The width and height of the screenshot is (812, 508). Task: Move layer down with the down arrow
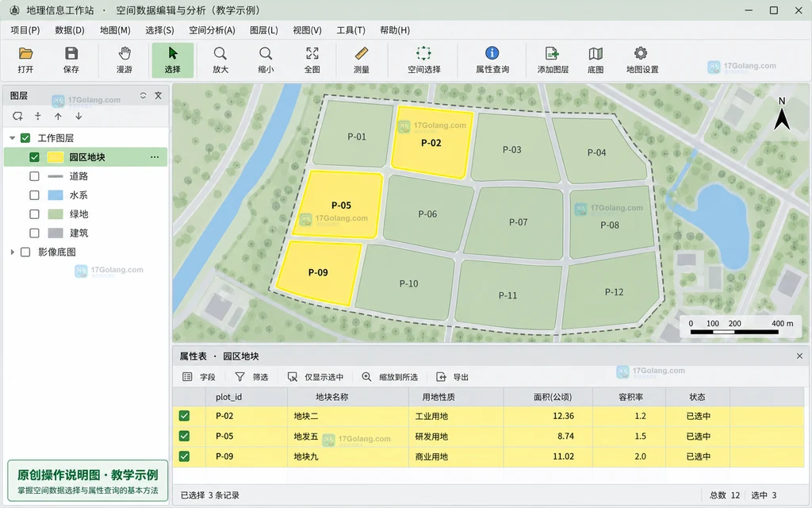click(79, 116)
